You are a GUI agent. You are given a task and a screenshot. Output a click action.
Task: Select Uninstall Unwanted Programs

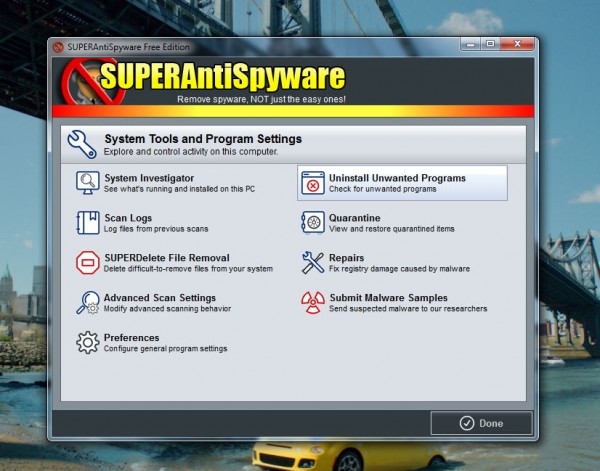tap(403, 183)
